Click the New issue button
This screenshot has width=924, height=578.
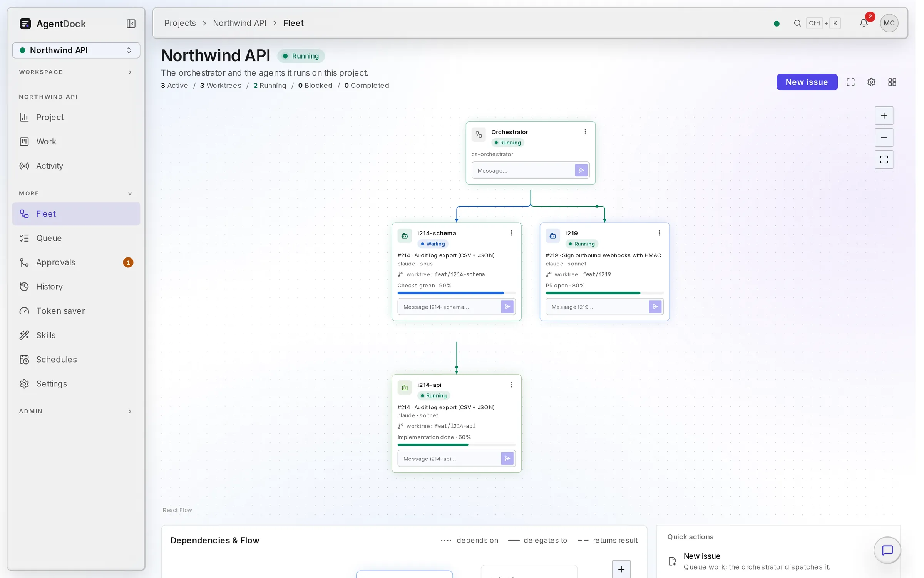[807, 82]
